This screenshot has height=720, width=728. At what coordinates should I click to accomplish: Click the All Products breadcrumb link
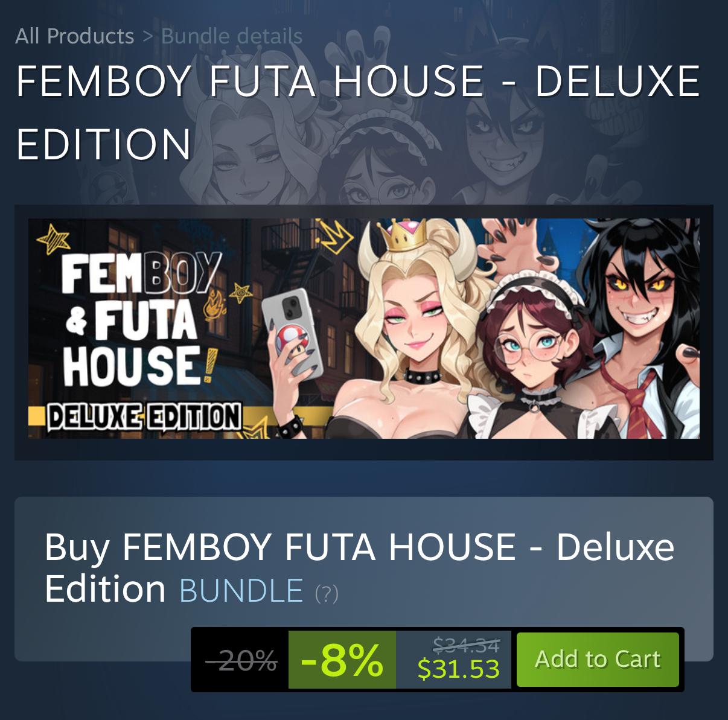pyautogui.click(x=74, y=36)
